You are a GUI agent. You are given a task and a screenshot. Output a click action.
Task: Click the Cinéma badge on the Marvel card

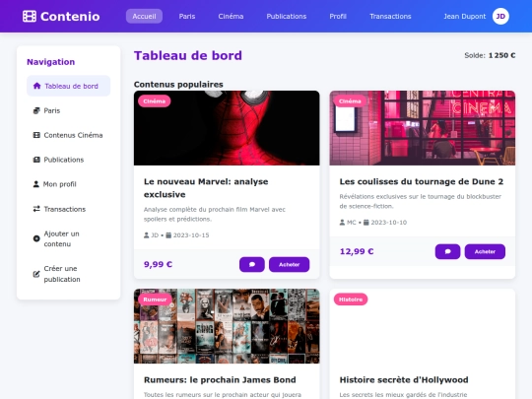point(155,101)
